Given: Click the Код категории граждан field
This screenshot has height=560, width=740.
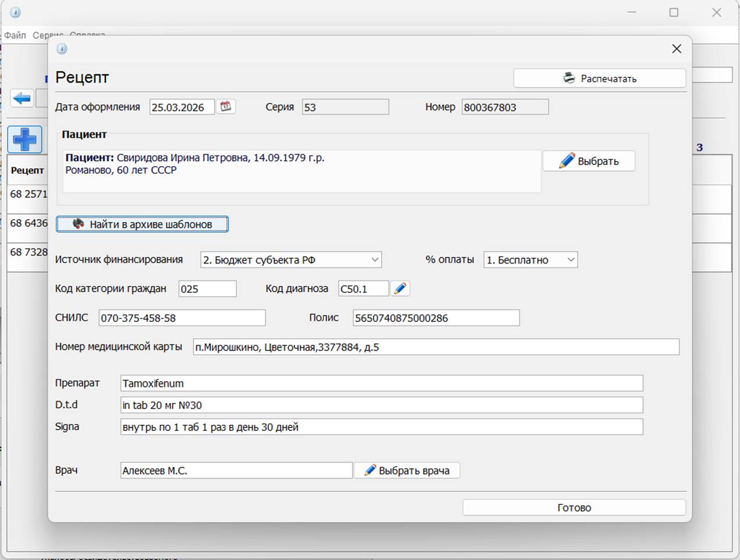Looking at the screenshot, I should (x=207, y=289).
